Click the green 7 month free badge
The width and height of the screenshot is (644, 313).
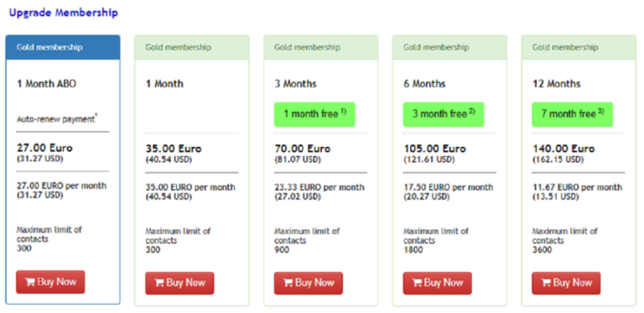pos(573,114)
